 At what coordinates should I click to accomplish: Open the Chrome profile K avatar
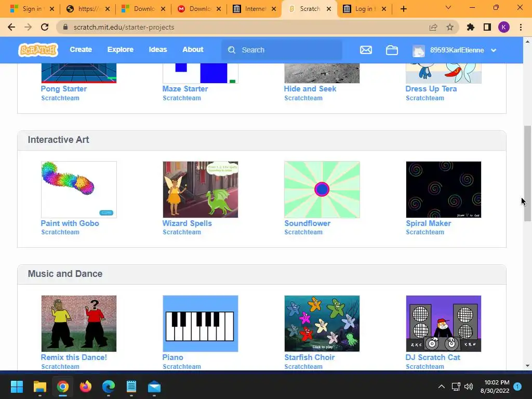[x=504, y=27]
